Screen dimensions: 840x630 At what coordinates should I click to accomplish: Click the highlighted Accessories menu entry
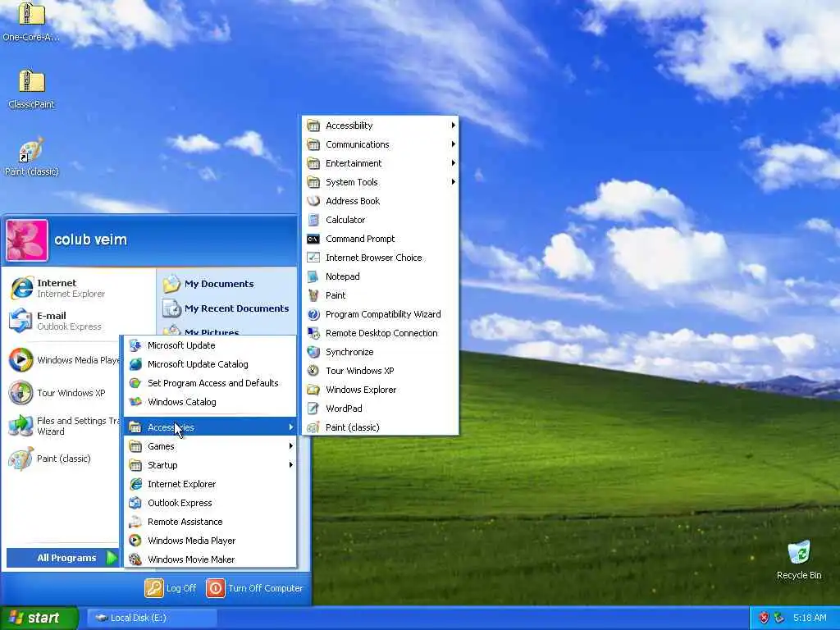coord(210,427)
